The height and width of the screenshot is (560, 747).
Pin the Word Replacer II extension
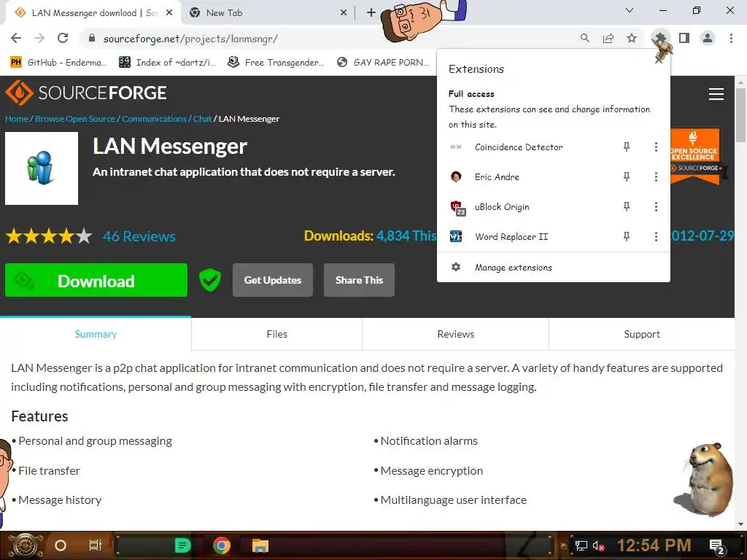point(627,237)
